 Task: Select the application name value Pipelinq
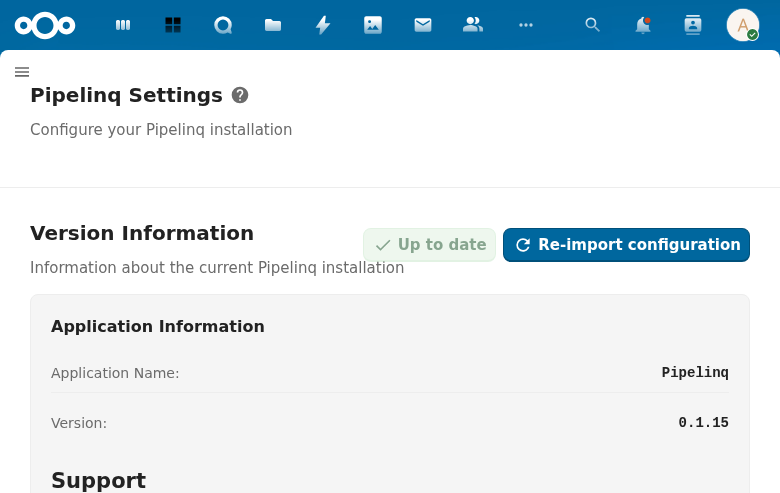point(695,372)
